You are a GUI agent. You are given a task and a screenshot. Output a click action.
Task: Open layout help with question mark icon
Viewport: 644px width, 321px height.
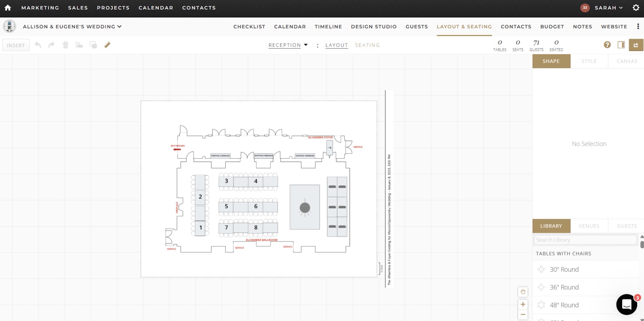(608, 45)
